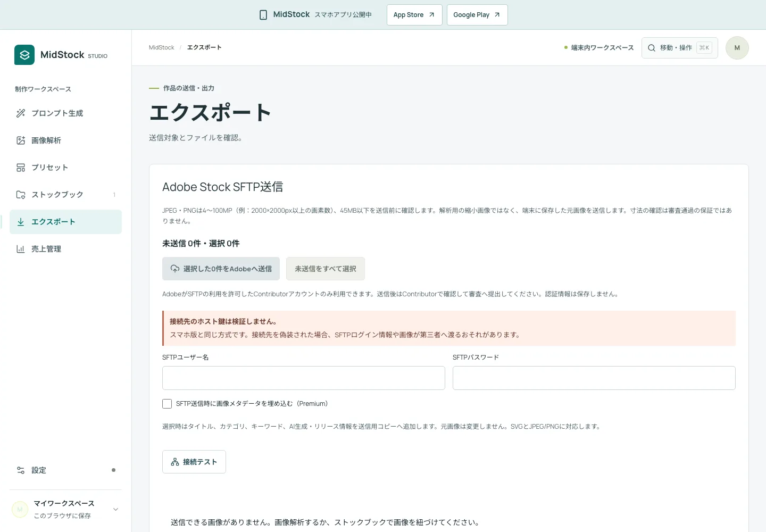Click the network icon on 接続テスト button
Screen dimensions: 766x532
[x=175, y=462]
